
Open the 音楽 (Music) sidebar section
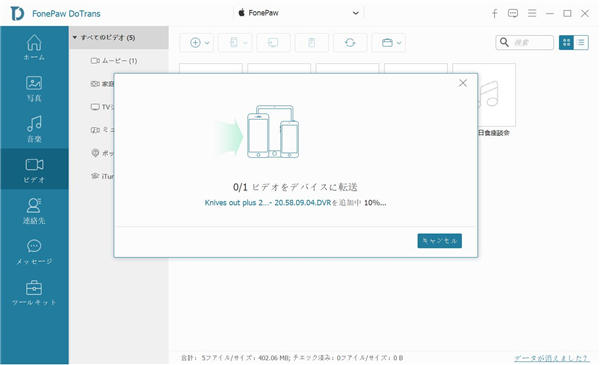34,129
